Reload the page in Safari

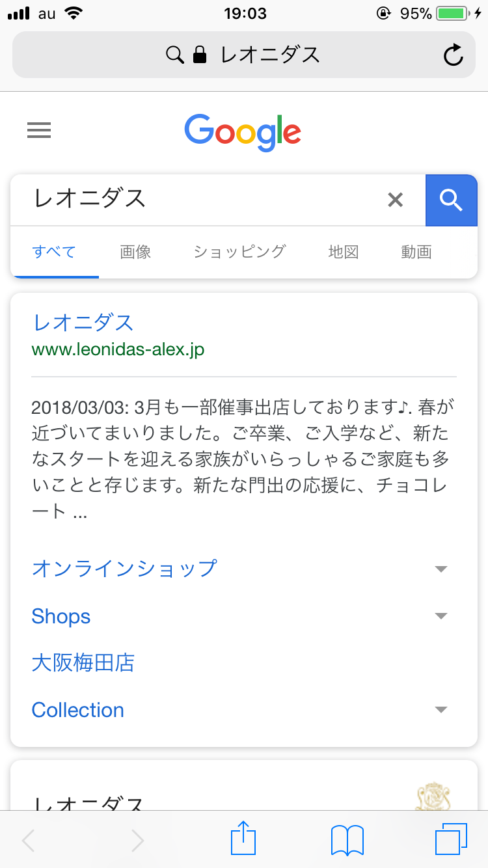tap(453, 55)
